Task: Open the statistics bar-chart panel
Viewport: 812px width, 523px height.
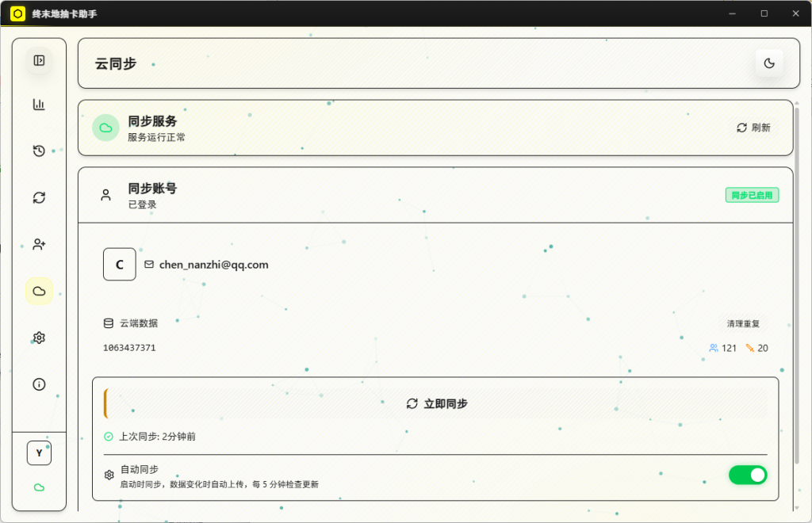Action: tap(38, 104)
